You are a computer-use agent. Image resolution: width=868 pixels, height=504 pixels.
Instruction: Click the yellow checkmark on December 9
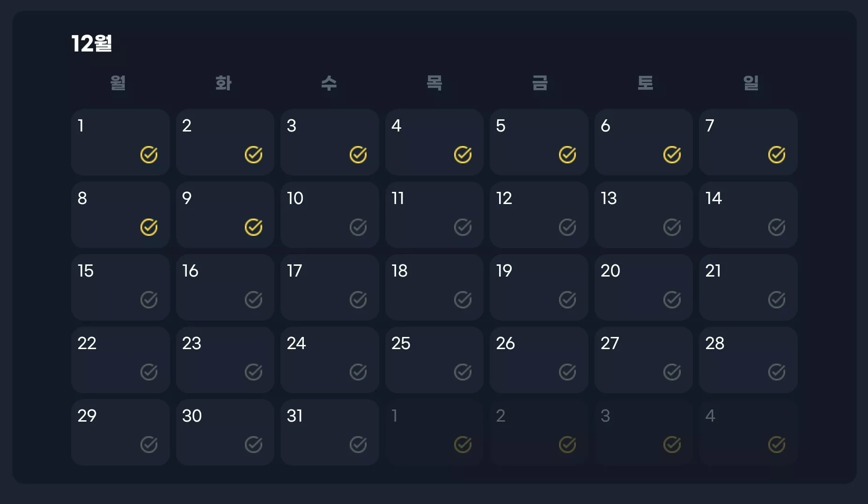pos(253,227)
